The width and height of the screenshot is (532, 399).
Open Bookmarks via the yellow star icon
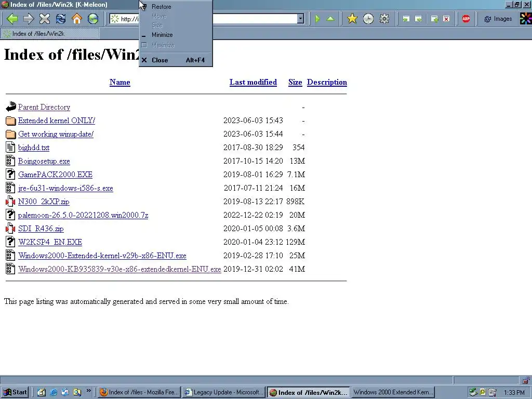pyautogui.click(x=352, y=19)
